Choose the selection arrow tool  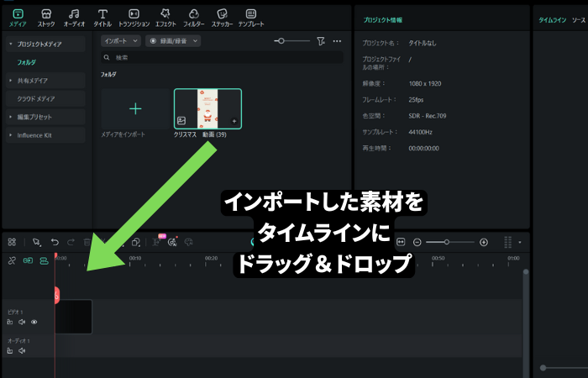click(x=36, y=242)
